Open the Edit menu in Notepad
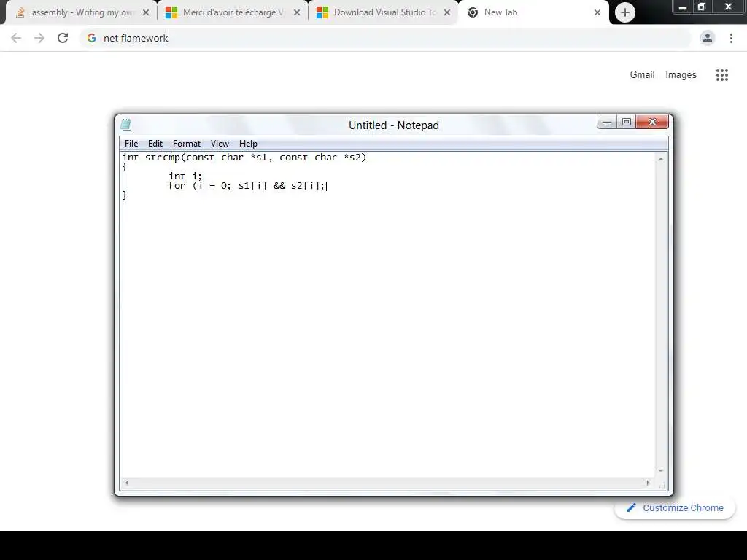 (x=155, y=144)
